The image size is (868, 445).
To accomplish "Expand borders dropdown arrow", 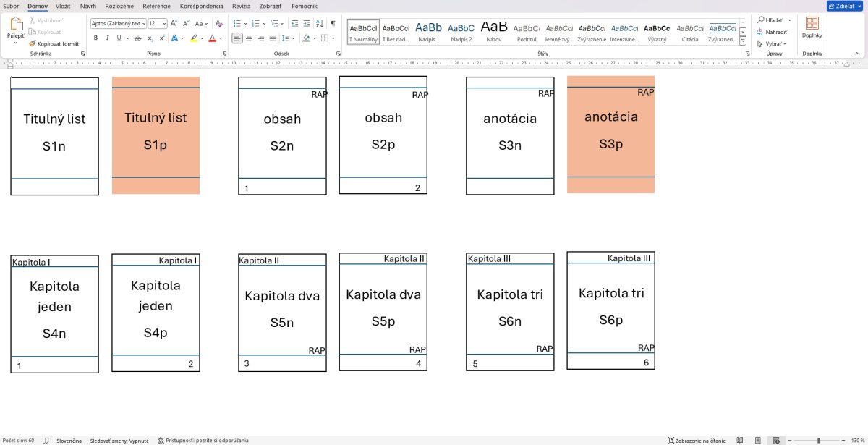I will click(x=333, y=38).
